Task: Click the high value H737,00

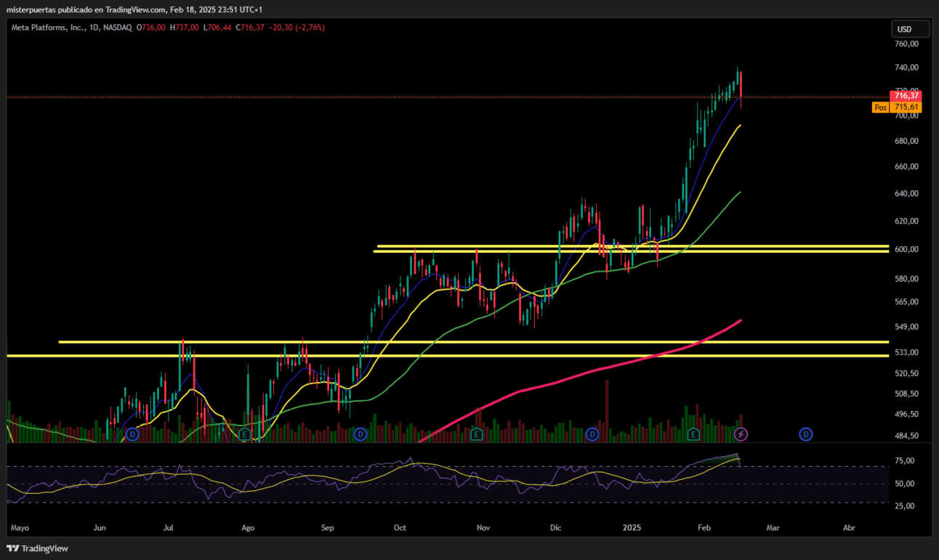Action: (x=184, y=28)
